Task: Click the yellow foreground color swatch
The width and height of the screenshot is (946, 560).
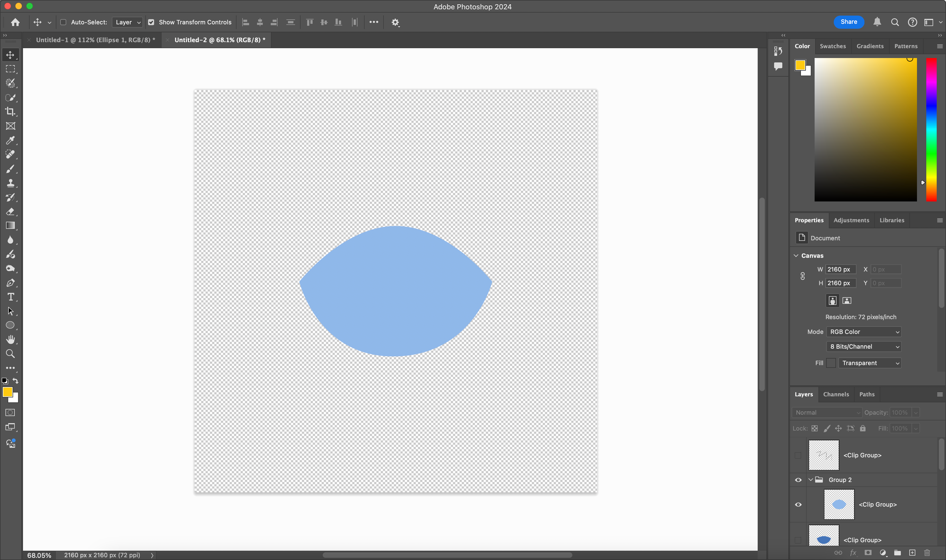Action: tap(8, 392)
